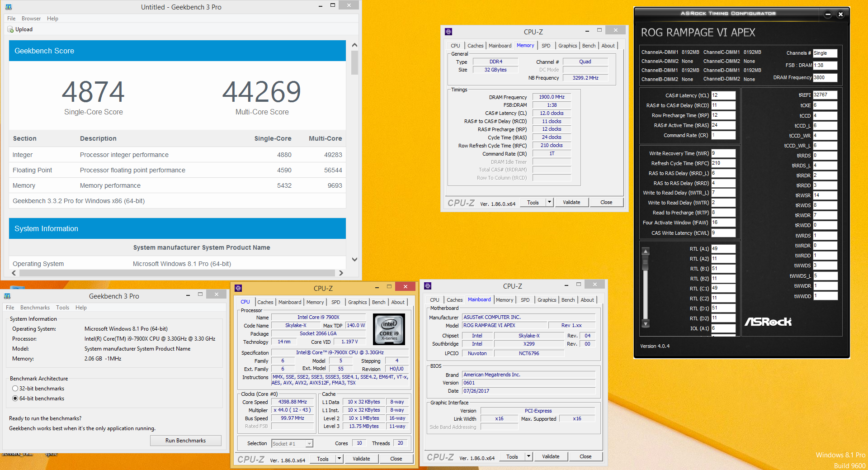Minimize the ASRock Timing Configurator window
The image size is (868, 470).
click(x=828, y=14)
